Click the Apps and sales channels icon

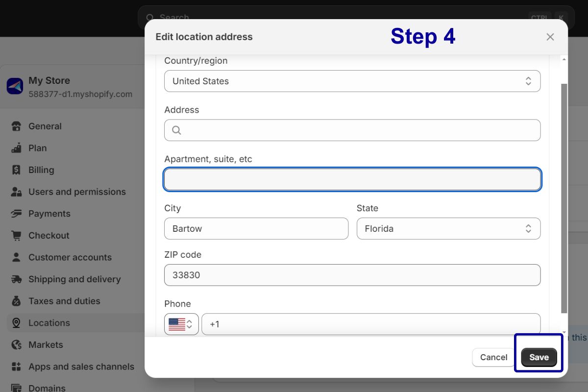[16, 367]
